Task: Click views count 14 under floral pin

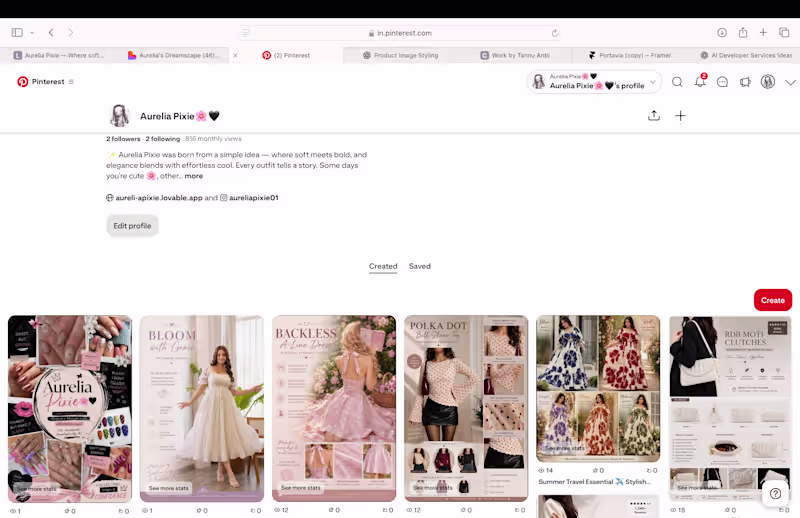Action: click(546, 471)
